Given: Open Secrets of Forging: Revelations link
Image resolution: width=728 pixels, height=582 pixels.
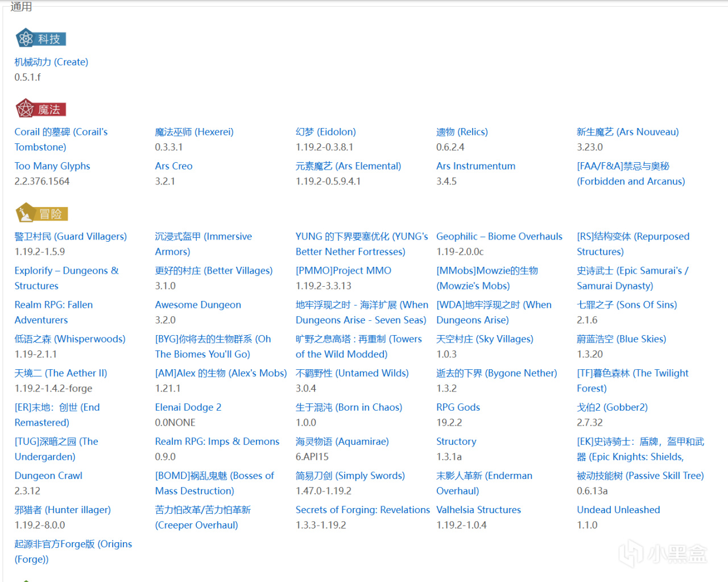Looking at the screenshot, I should click(x=363, y=510).
